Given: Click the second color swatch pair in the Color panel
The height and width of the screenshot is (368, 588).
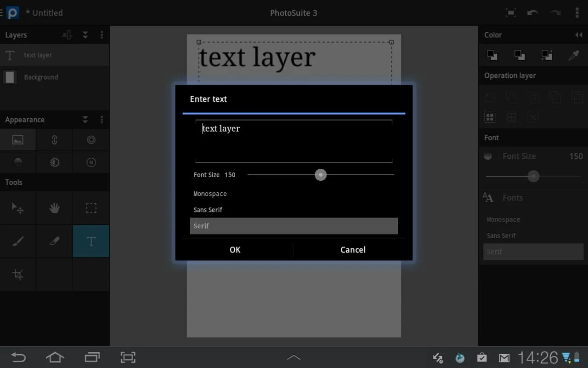Looking at the screenshot, I should coord(519,55).
